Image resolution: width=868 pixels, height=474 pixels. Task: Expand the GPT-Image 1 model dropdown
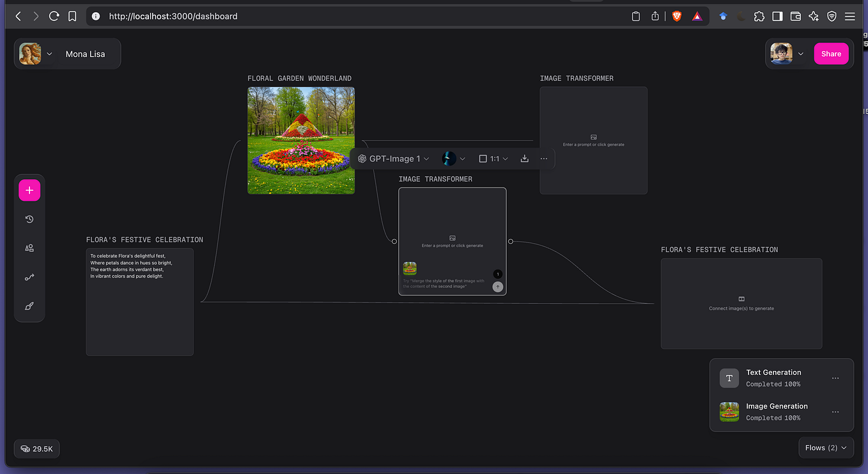394,159
